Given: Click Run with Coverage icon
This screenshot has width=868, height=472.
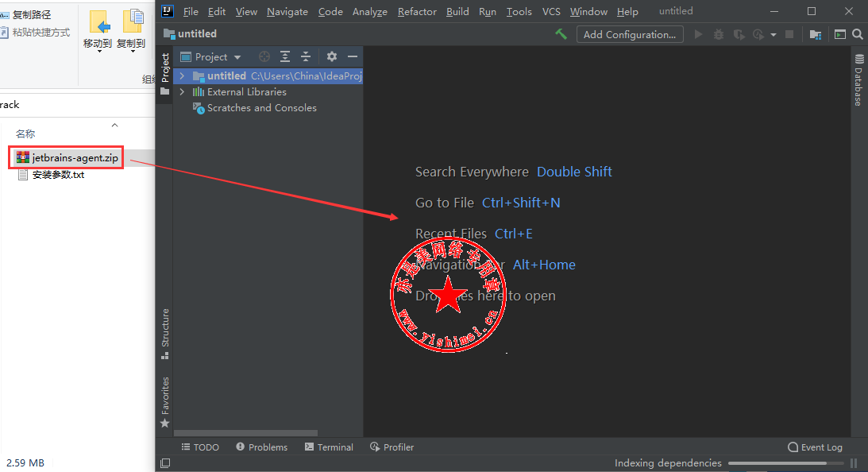Looking at the screenshot, I should pyautogui.click(x=739, y=34).
